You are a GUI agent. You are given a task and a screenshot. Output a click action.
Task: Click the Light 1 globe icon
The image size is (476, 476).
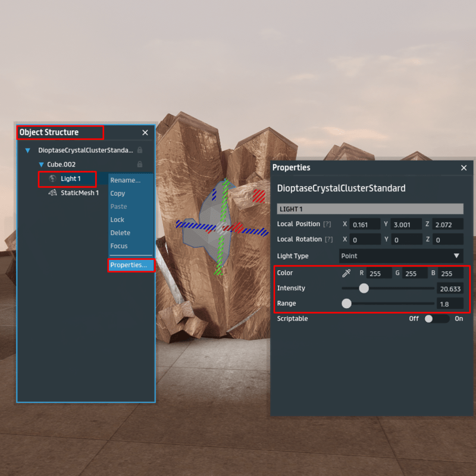tap(52, 178)
